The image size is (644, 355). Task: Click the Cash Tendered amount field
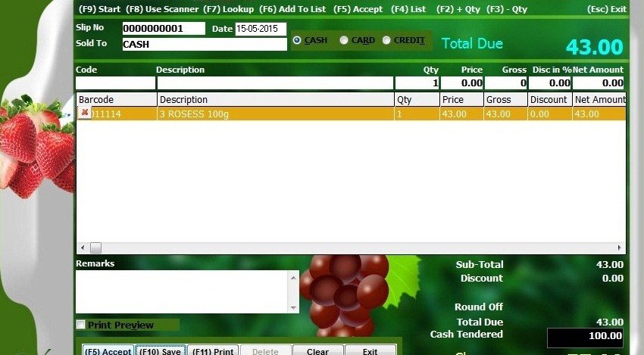click(x=586, y=336)
